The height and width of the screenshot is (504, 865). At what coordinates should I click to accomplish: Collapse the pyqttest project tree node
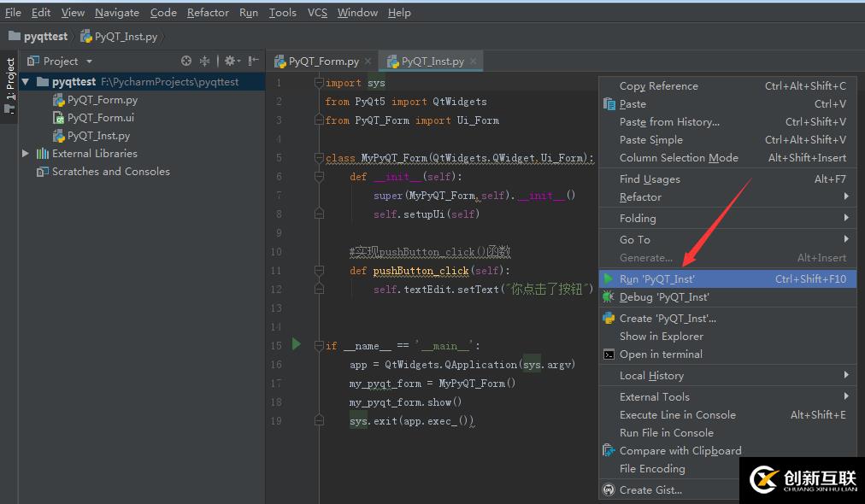[25, 82]
